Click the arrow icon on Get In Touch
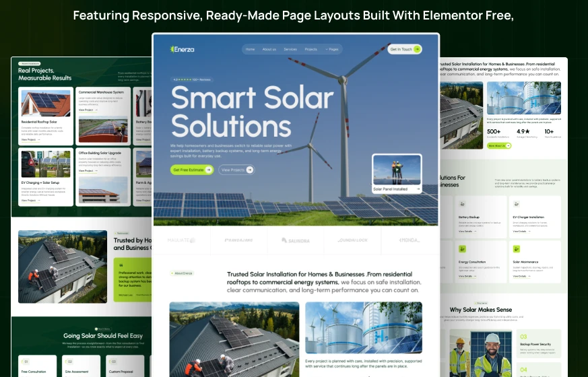The width and height of the screenshot is (588, 377). point(417,49)
